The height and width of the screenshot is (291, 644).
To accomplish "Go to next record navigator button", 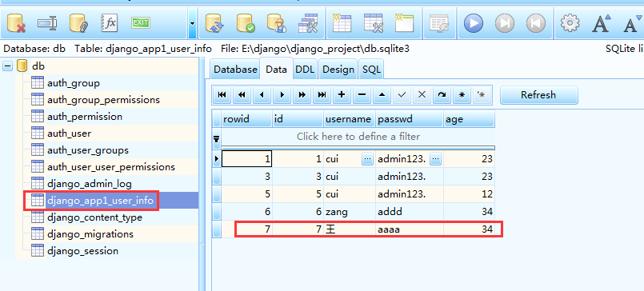I will click(282, 95).
